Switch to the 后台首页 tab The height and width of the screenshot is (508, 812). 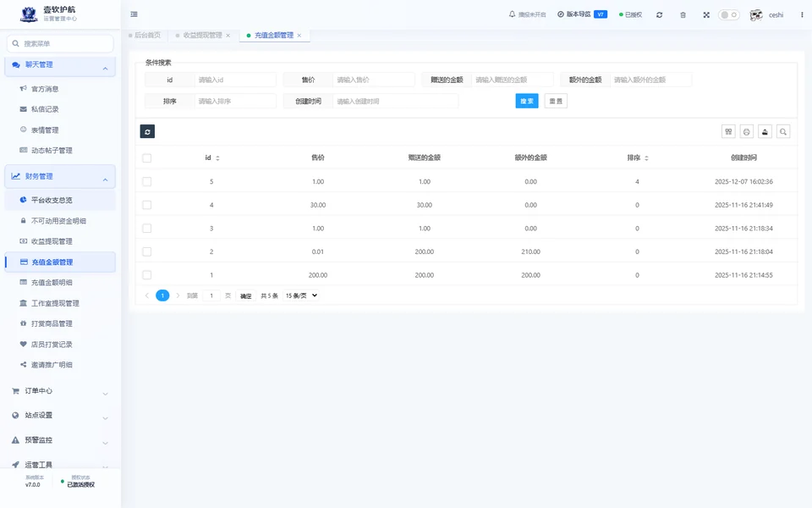145,36
